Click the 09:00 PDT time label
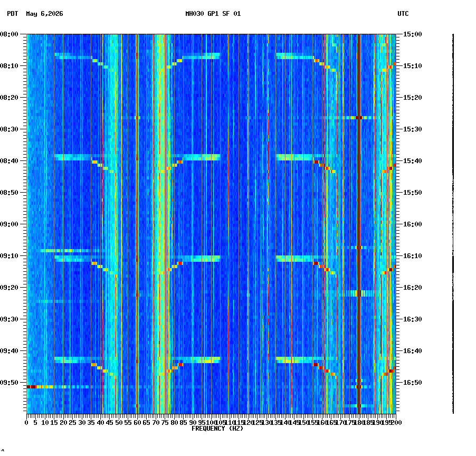The image size is (476, 456). point(9,224)
